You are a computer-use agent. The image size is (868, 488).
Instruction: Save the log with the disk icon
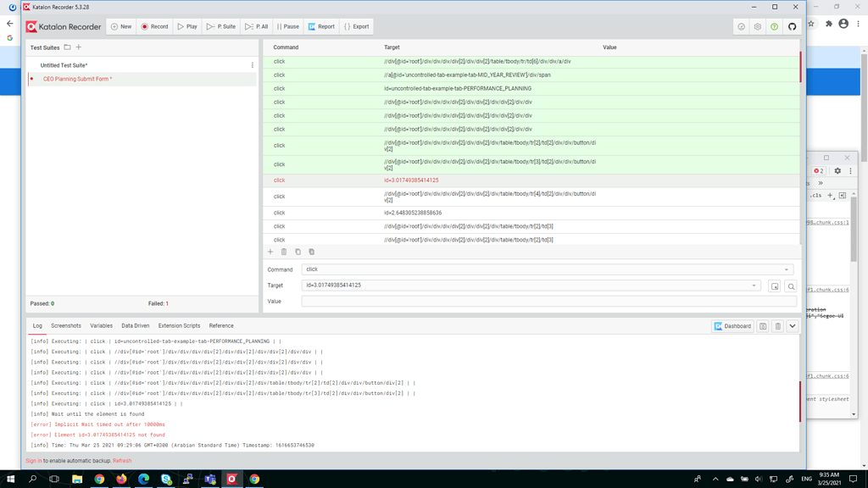point(763,326)
